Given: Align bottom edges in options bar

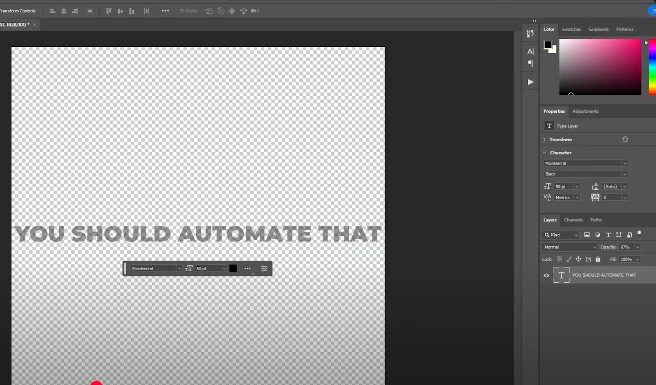Looking at the screenshot, I should pyautogui.click(x=131, y=11).
